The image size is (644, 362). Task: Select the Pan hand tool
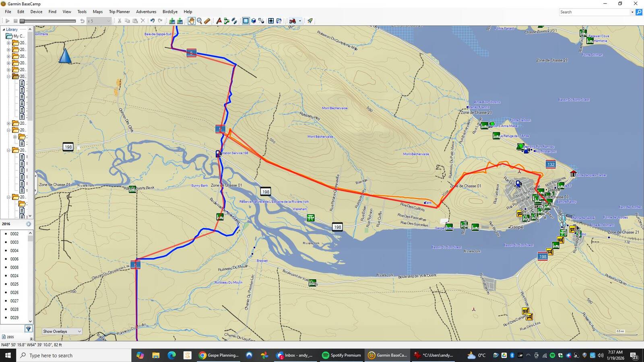click(191, 21)
